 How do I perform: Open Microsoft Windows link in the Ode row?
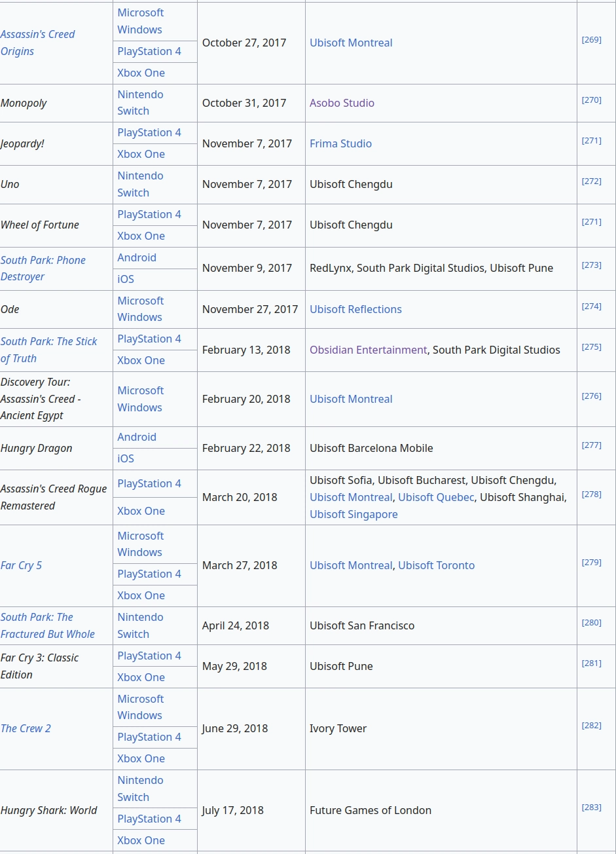[140, 309]
